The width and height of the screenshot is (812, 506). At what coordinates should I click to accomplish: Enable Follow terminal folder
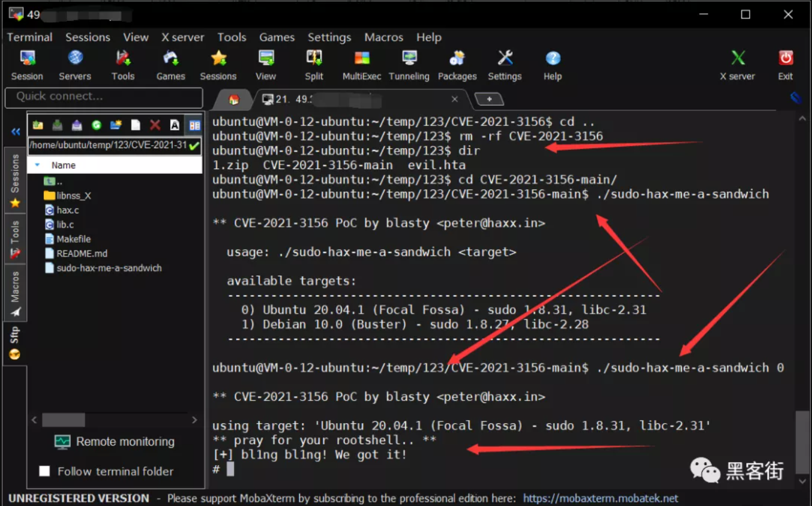click(x=45, y=471)
